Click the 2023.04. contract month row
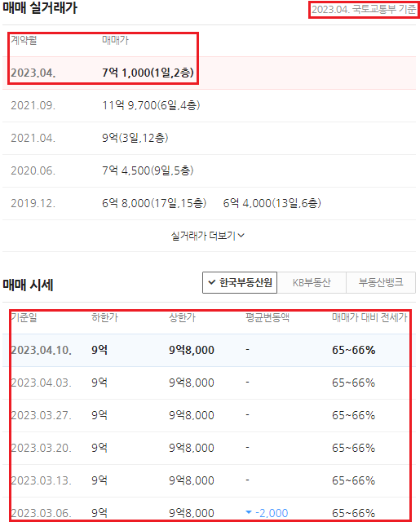This screenshot has width=420, height=522. (x=209, y=73)
